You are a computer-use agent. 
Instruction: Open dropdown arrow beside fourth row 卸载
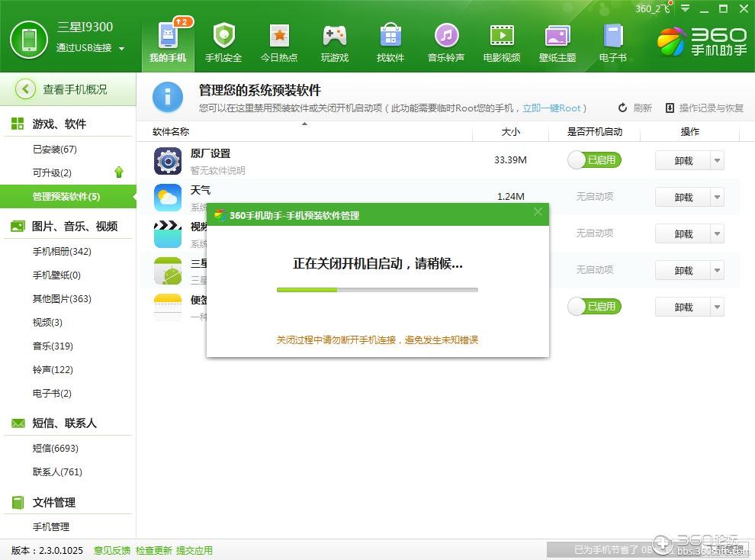pyautogui.click(x=718, y=271)
